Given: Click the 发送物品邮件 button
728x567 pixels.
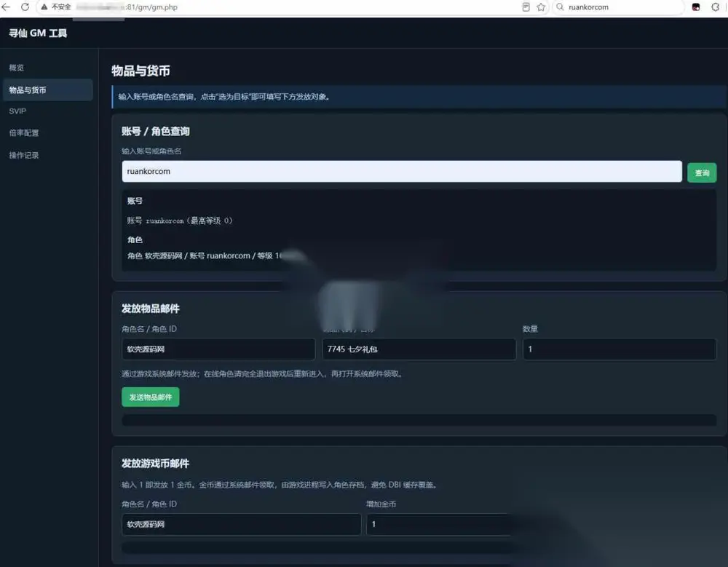Looking at the screenshot, I should pos(151,397).
